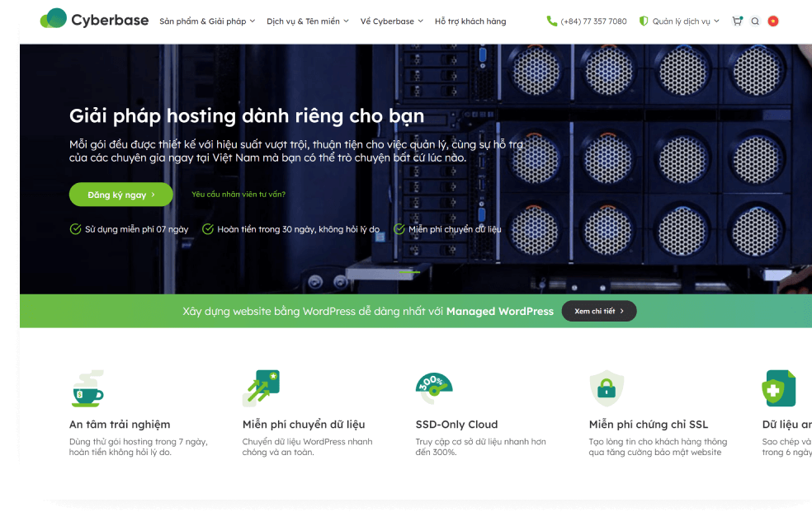Click the hero carousel slide indicator
This screenshot has height=526, width=812.
(x=410, y=271)
